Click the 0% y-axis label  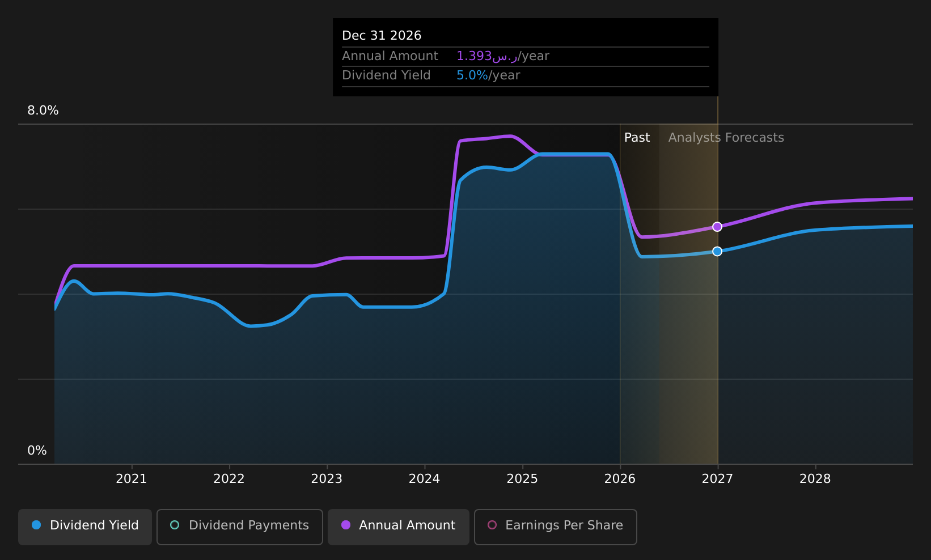(x=37, y=451)
